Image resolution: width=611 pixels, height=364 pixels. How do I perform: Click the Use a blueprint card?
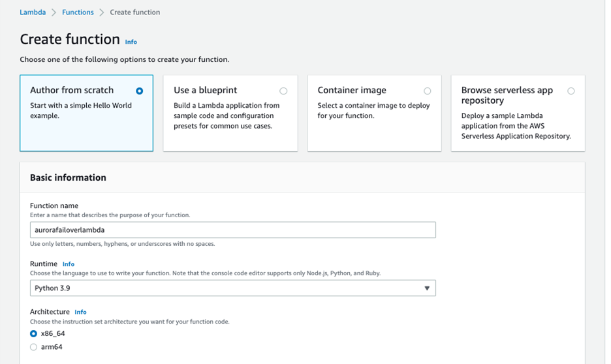[x=230, y=114]
